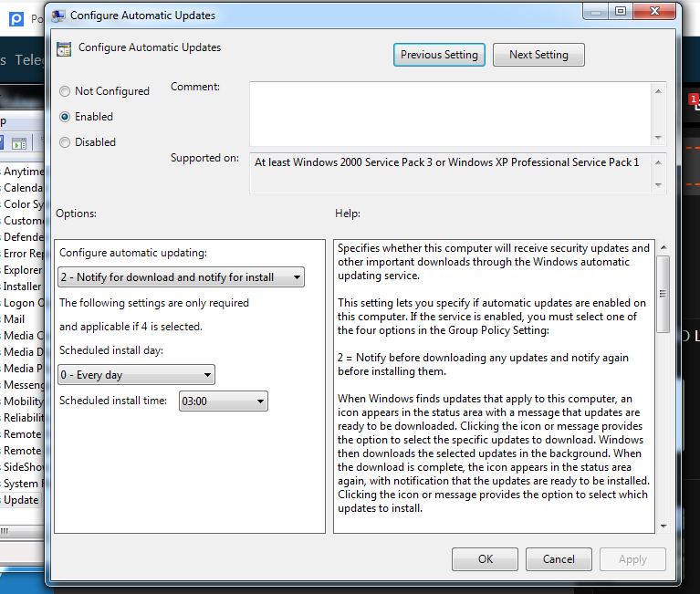Click the 'Configure automatic updating:' label
Image resolution: width=700 pixels, height=594 pixels.
point(133,253)
